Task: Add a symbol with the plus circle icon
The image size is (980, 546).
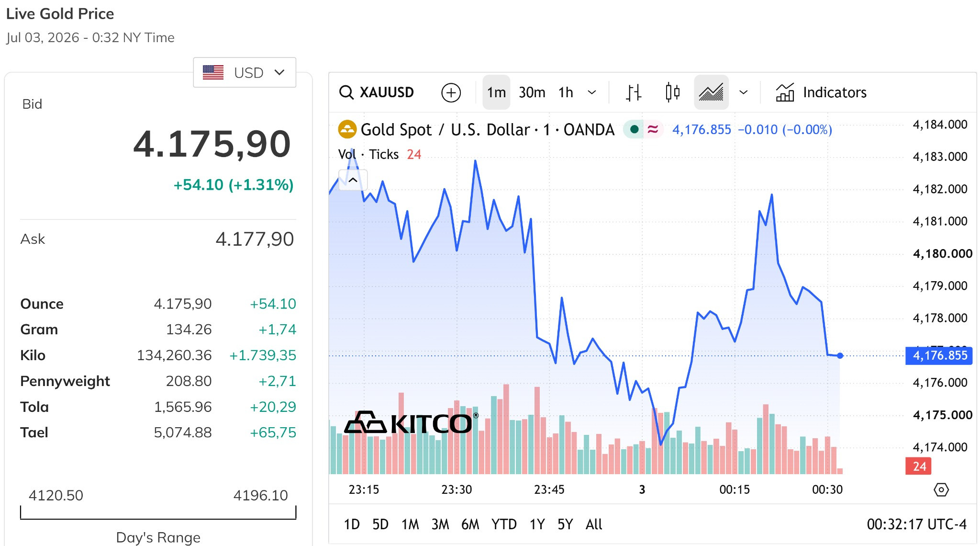Action: [x=451, y=92]
